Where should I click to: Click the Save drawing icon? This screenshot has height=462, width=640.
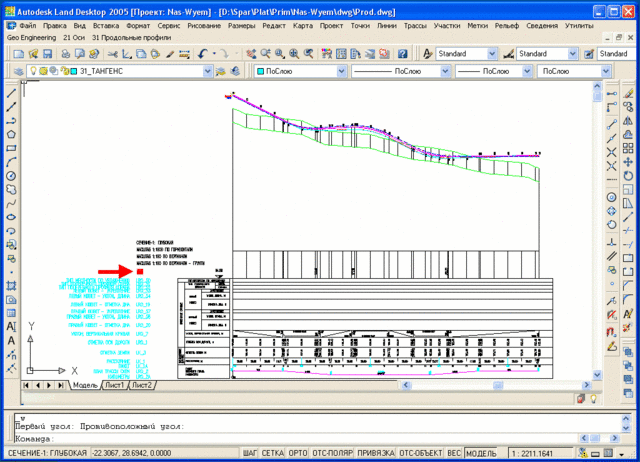tap(48, 54)
